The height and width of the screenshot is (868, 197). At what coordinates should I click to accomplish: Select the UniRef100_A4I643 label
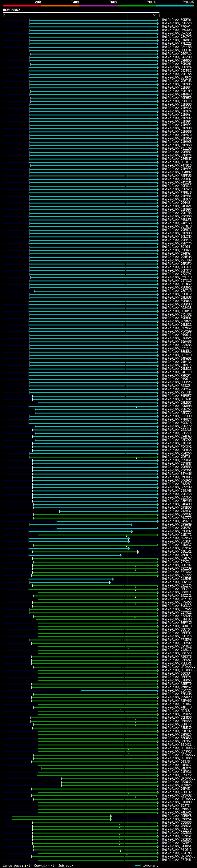coord(176,850)
